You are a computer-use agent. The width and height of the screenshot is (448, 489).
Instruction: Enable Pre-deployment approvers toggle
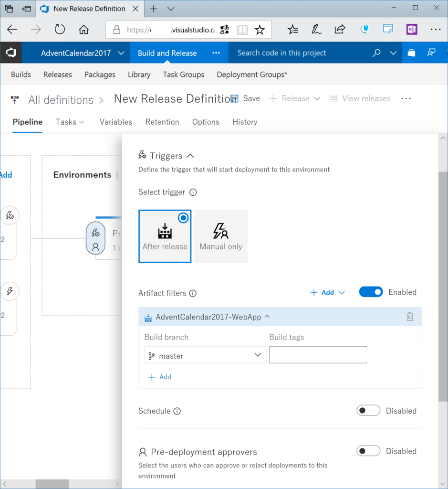(x=368, y=451)
